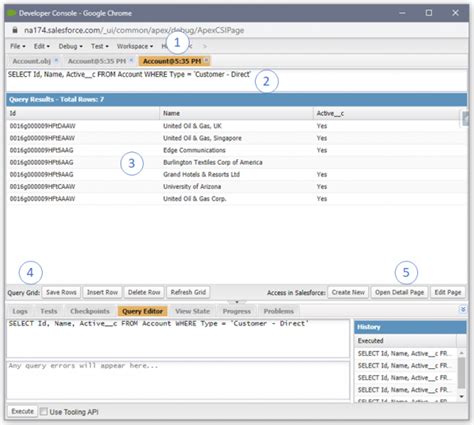Image resolution: width=474 pixels, height=425 pixels.
Task: Select the row United Oil & Gas, Singapore
Action: (x=236, y=138)
